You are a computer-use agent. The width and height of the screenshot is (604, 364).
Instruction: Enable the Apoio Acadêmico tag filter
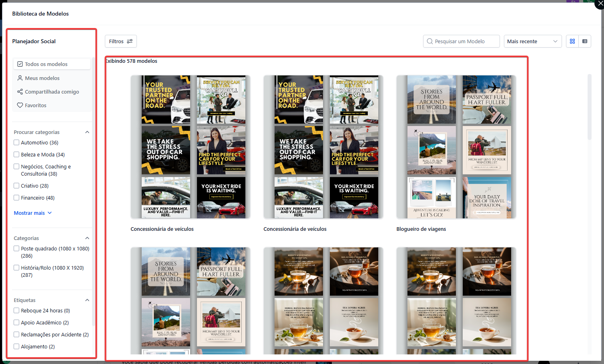(x=16, y=322)
